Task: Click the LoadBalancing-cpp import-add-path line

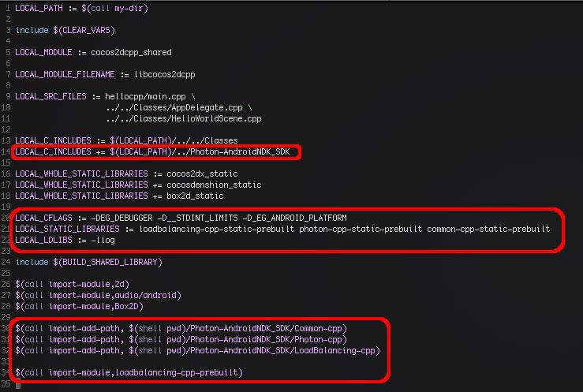Action: (197, 351)
